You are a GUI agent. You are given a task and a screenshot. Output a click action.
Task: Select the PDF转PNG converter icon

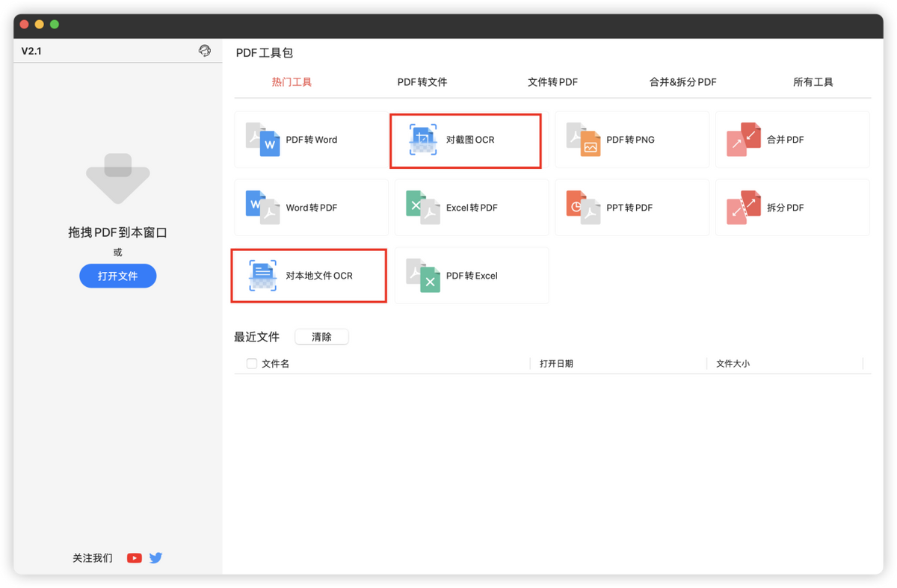tap(583, 140)
